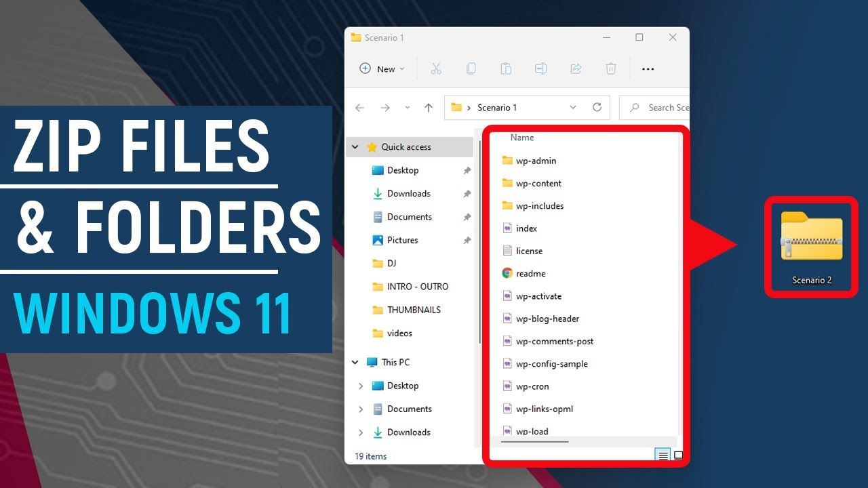Image resolution: width=868 pixels, height=488 pixels.
Task: Open the See more three-dots menu
Action: point(648,68)
